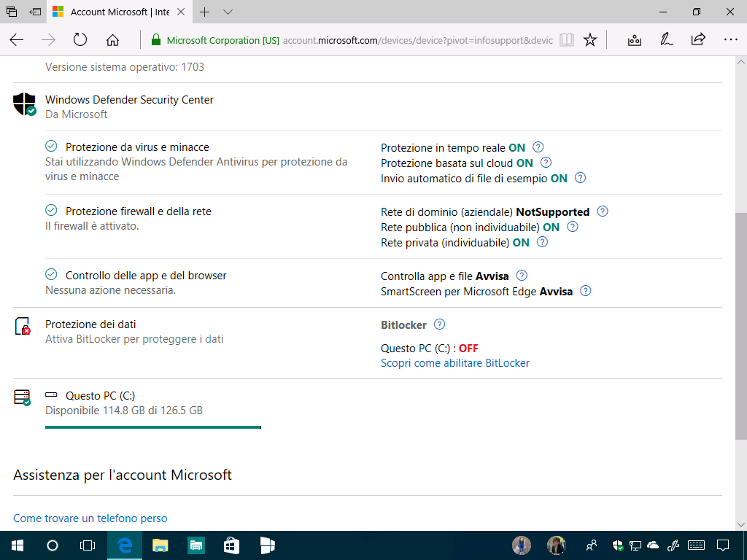Image resolution: width=747 pixels, height=560 pixels.
Task: Click Versione sistema operativo: 1703 text
Action: (x=125, y=67)
